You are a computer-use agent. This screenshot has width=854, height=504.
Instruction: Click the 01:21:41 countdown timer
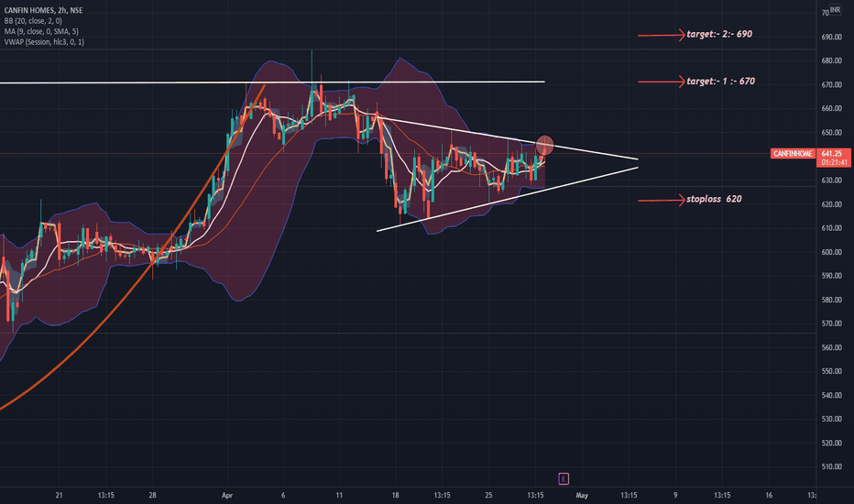833,162
